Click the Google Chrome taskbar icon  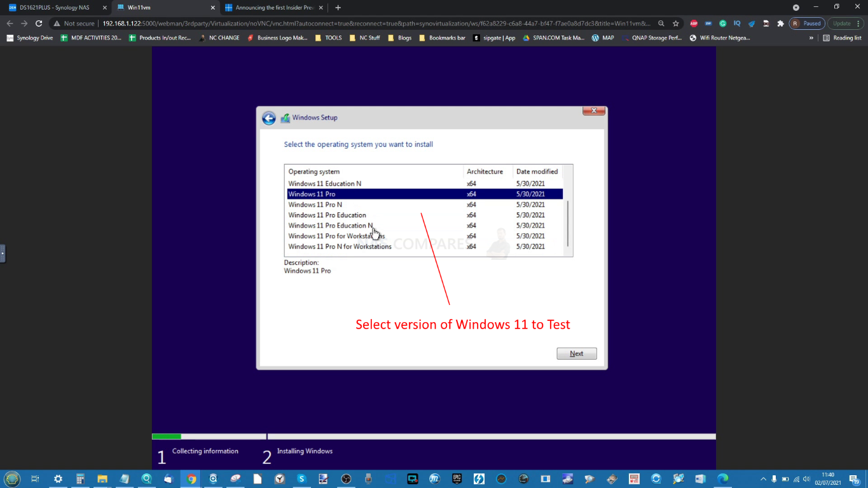(191, 478)
